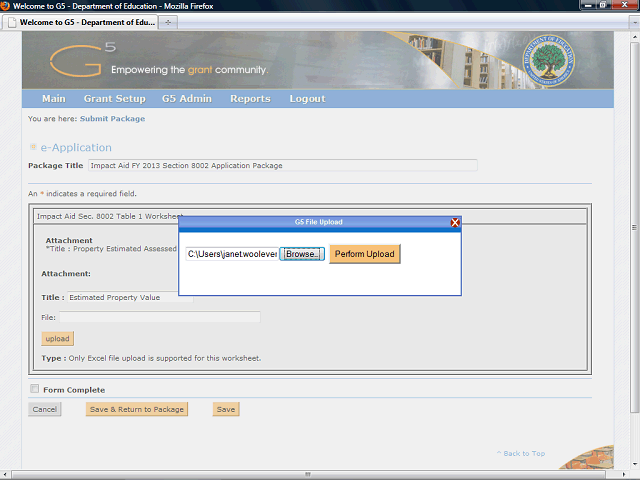Image resolution: width=640 pixels, height=480 pixels.
Task: Click the Package Title field
Action: point(282,165)
